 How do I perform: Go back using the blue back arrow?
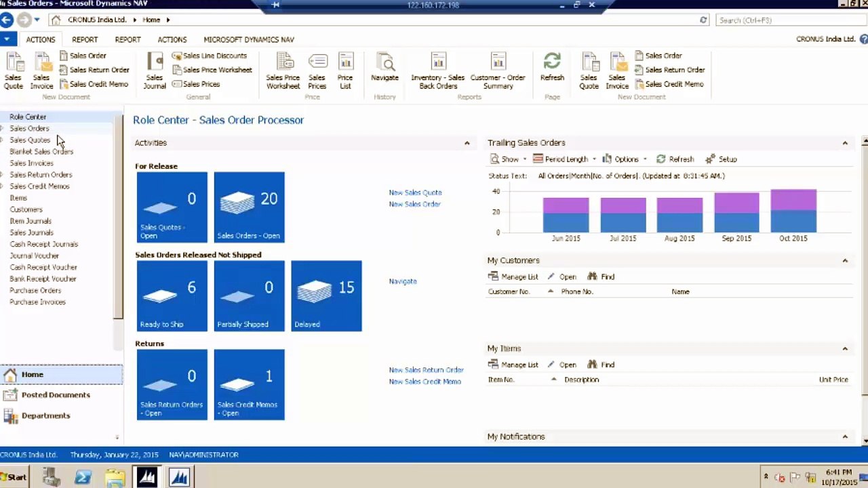coord(7,20)
